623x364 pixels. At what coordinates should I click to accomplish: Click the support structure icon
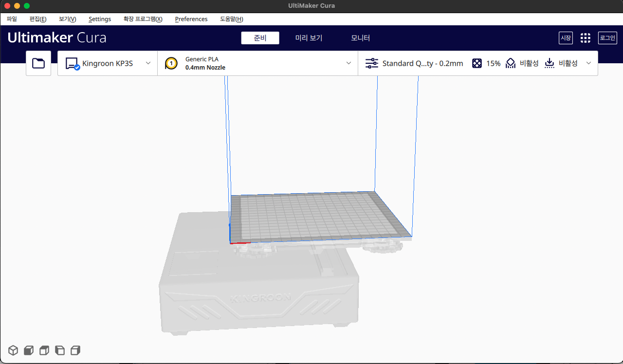[511, 63]
